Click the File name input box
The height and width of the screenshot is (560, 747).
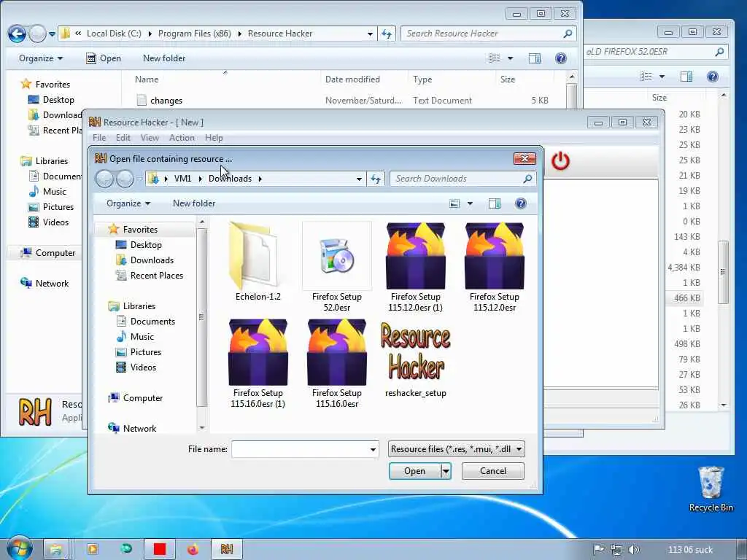(301, 449)
